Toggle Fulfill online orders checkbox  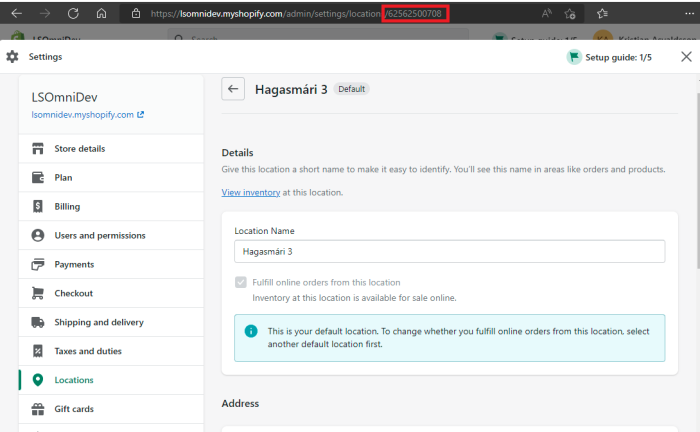coord(240,283)
